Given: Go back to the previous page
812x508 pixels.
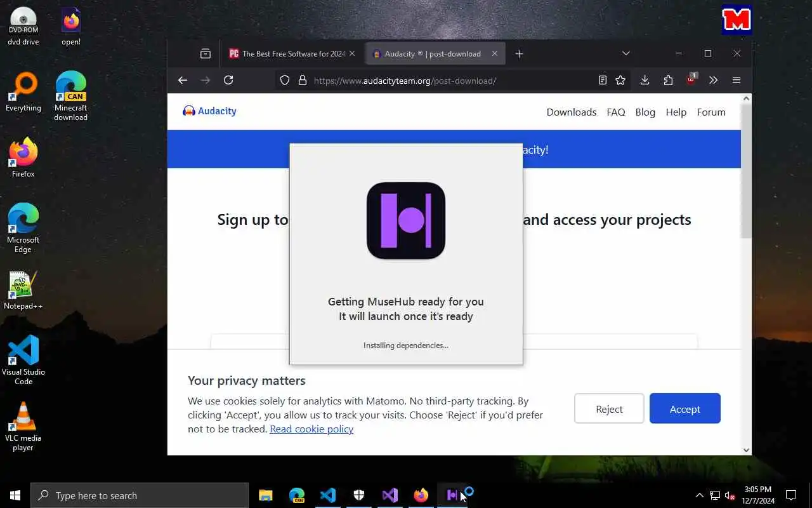Looking at the screenshot, I should point(183,80).
